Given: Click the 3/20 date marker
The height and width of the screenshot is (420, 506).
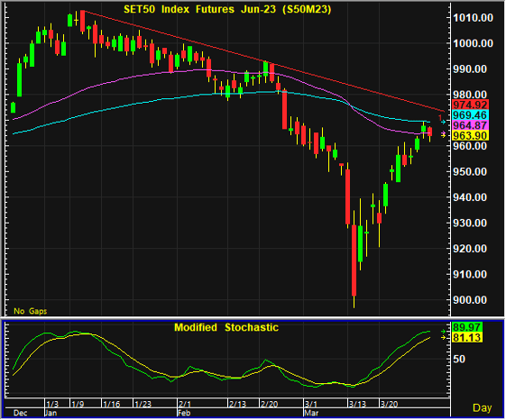Looking at the screenshot, I should [389, 404].
